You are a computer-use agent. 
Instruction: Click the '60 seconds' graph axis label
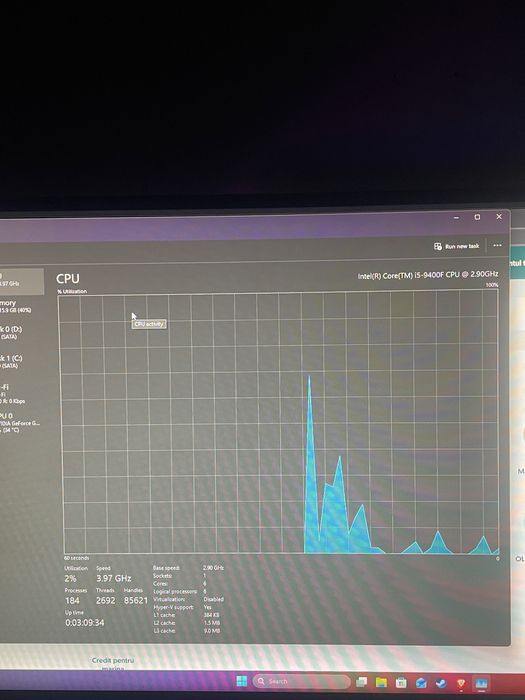click(76, 558)
